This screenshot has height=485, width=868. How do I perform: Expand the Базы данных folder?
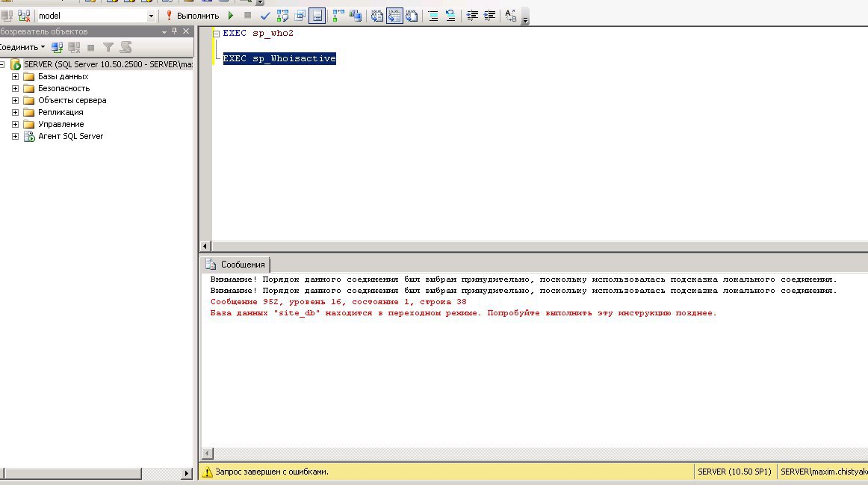click(x=15, y=76)
